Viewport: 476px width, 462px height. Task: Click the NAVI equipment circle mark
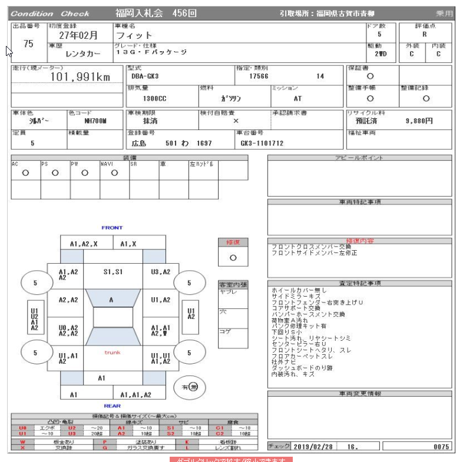click(114, 174)
